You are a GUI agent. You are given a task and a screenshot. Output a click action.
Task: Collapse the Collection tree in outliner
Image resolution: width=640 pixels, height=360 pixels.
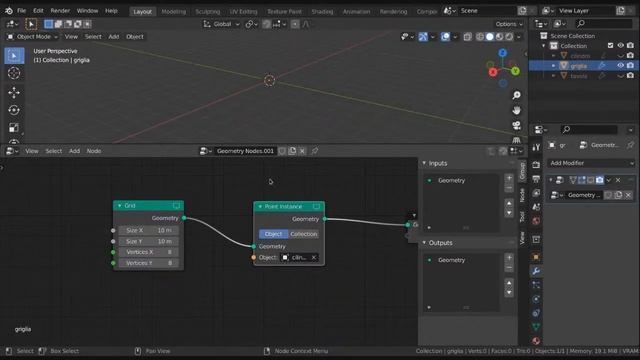544,46
